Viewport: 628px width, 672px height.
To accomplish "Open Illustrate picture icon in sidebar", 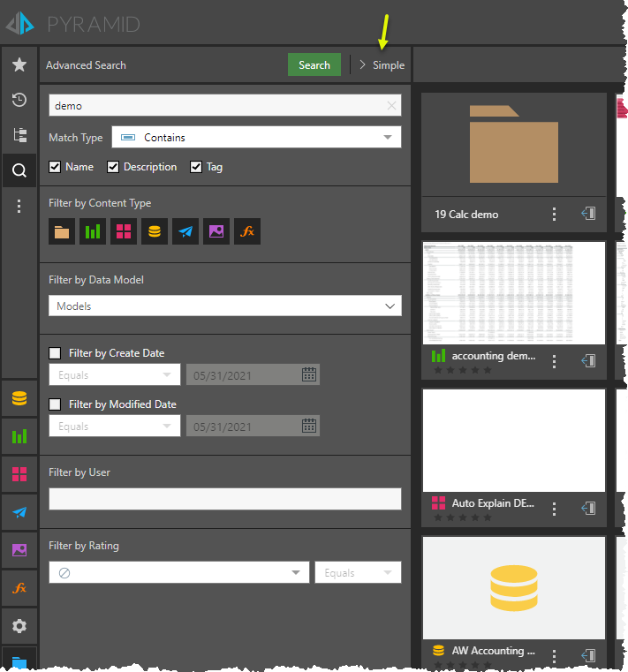I will (19, 549).
